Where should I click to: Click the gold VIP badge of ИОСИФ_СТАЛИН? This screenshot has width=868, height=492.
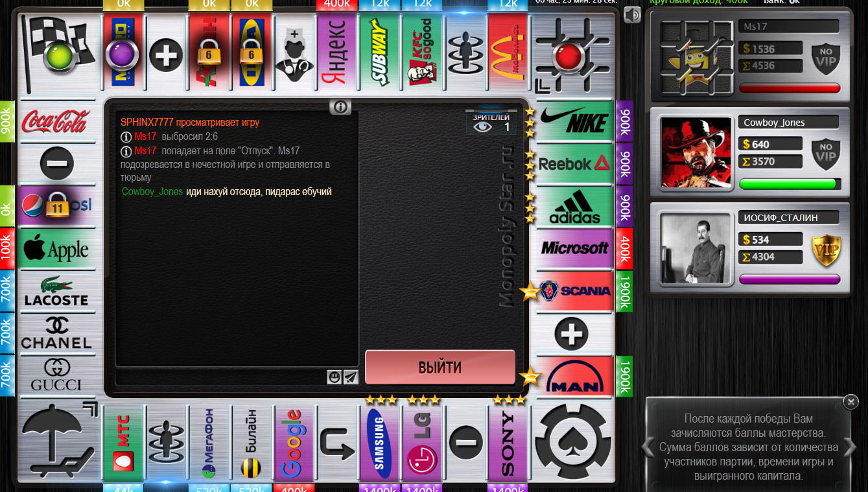(826, 250)
